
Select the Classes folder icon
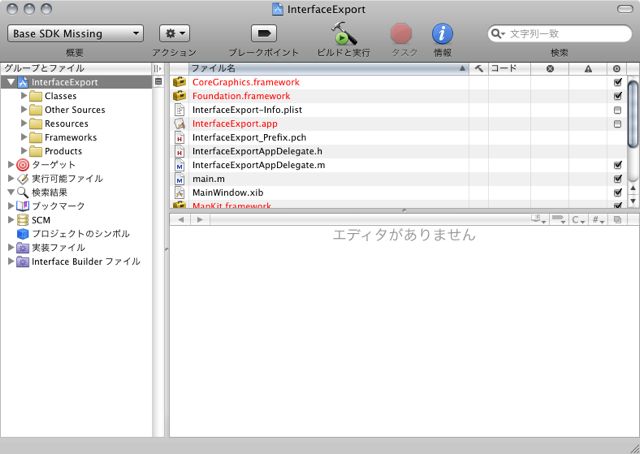(x=36, y=96)
